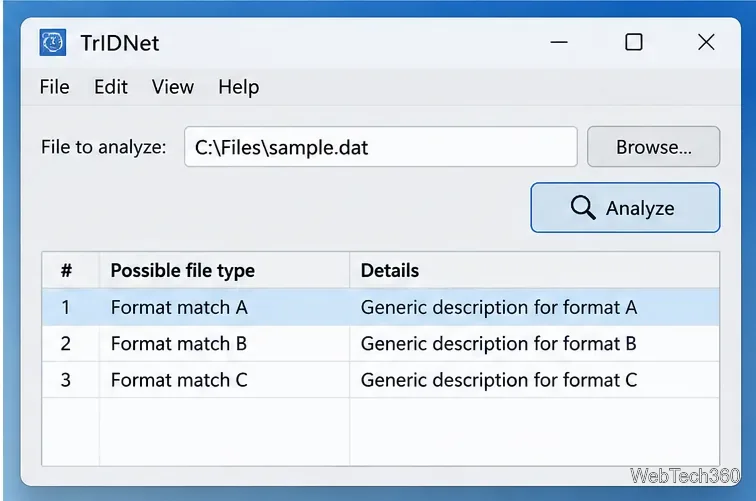Image resolution: width=756 pixels, height=501 pixels.
Task: Click the Details column header
Action: click(x=534, y=270)
